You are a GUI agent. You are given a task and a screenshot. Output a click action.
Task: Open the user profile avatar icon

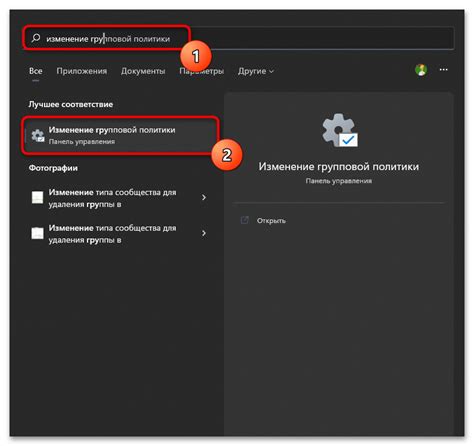421,70
